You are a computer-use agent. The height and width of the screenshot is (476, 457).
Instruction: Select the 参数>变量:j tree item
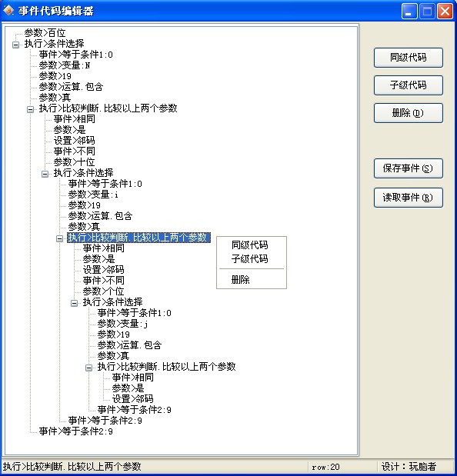[x=122, y=324]
